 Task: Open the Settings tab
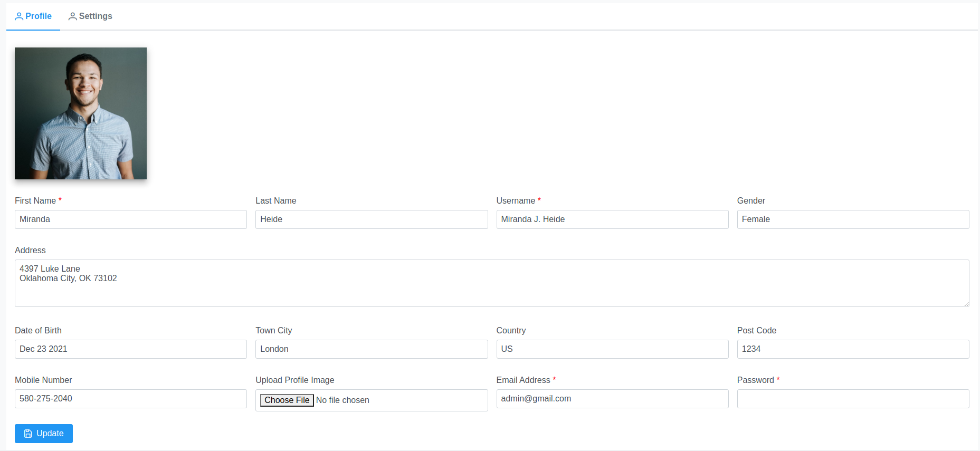[x=90, y=16]
